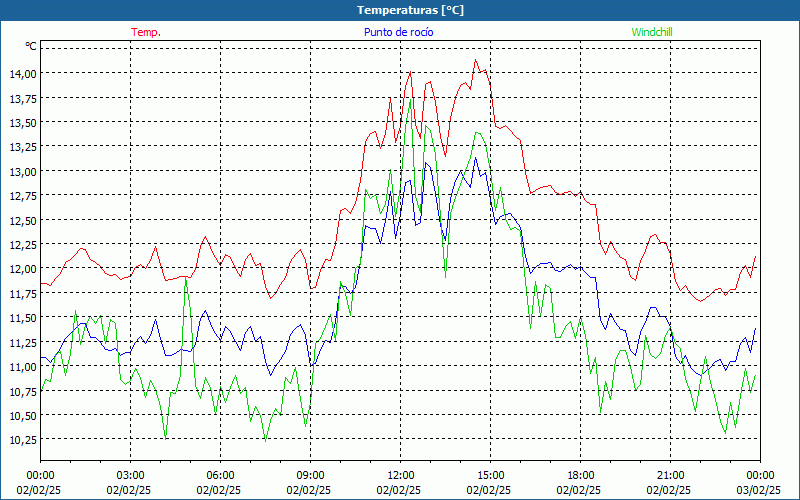This screenshot has width=800, height=500.
Task: Click the 10,25 y-axis value
Action: [23, 440]
